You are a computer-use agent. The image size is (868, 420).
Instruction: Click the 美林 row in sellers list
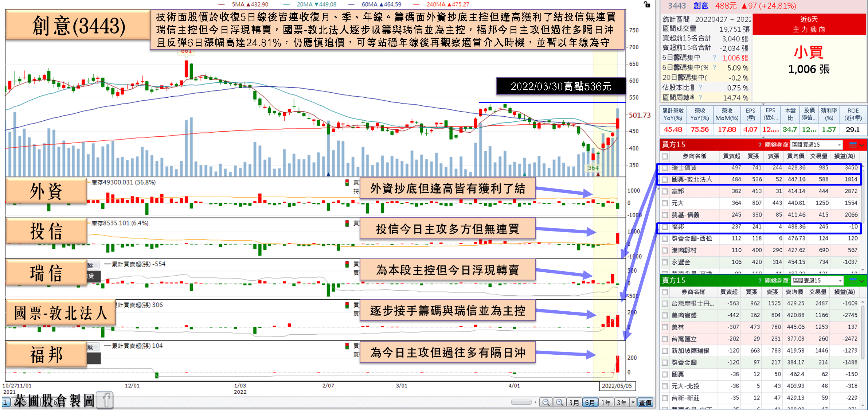click(761, 327)
